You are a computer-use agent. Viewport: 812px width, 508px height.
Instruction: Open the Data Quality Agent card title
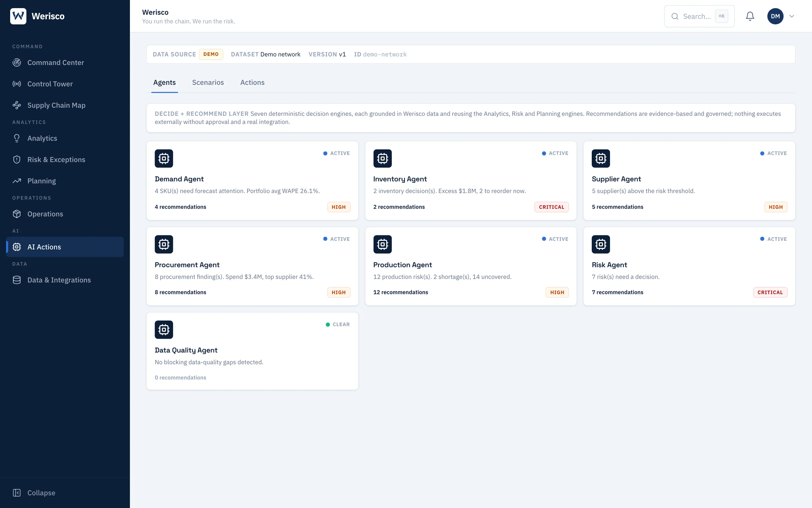186,350
